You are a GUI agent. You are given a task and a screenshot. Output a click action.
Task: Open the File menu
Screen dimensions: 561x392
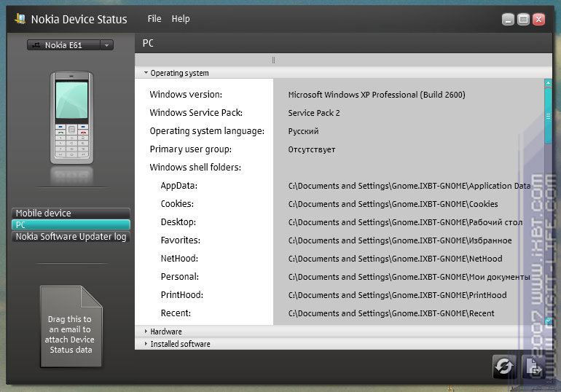point(154,19)
